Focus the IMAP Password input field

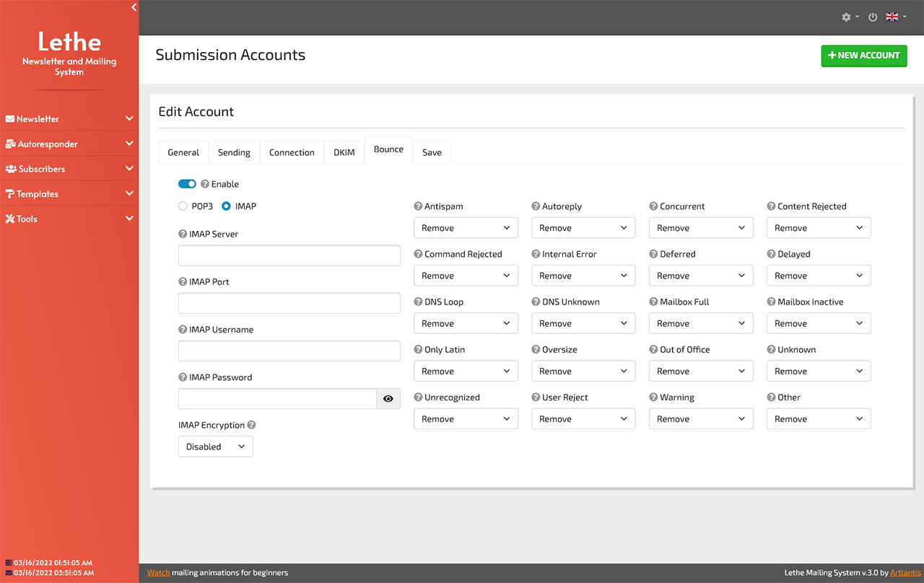(277, 398)
